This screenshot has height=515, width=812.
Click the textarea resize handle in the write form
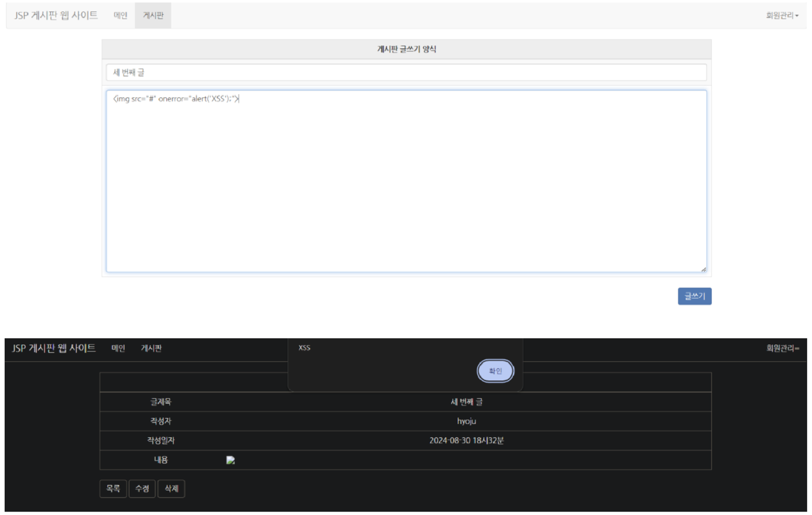tap(703, 270)
